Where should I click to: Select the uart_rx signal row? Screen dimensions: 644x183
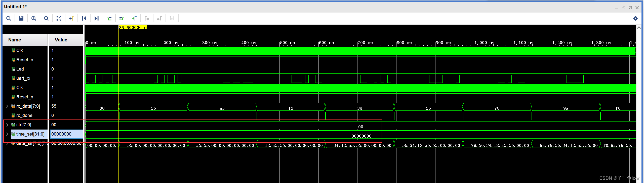pos(23,78)
